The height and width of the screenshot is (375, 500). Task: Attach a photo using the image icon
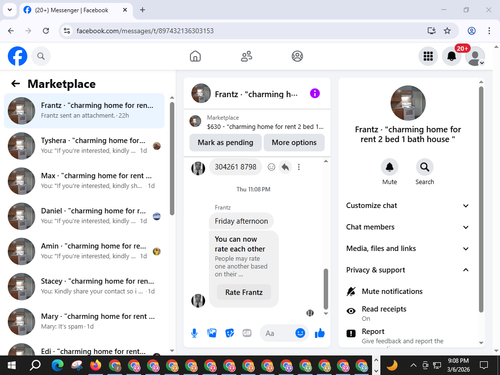(x=212, y=333)
